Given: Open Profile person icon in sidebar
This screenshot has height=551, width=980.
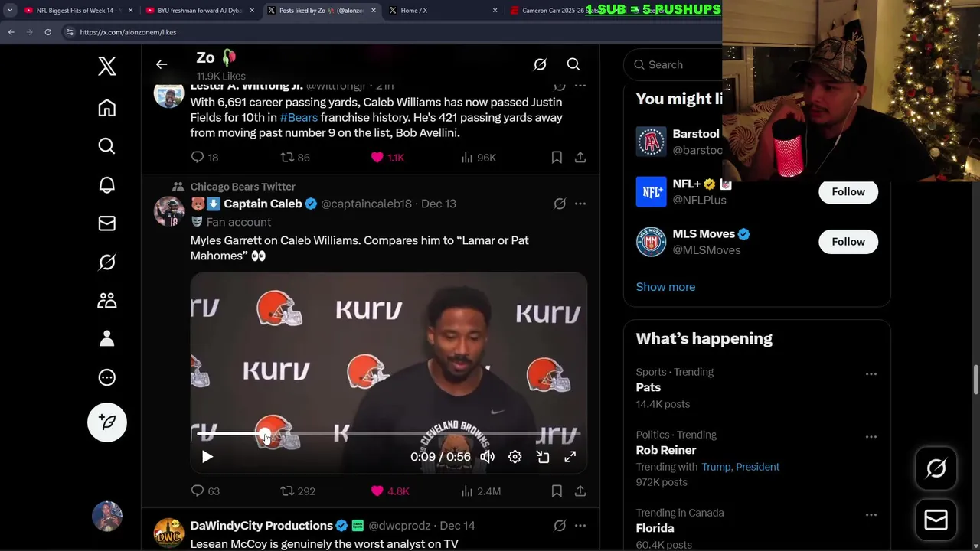Looking at the screenshot, I should (107, 338).
